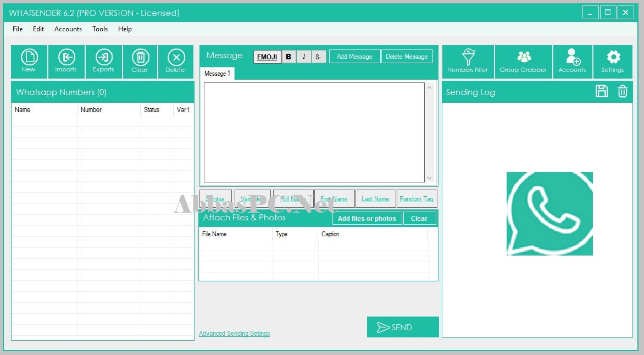Insert a Spintax tag
Screen dimensions: 644x355
tap(215, 199)
